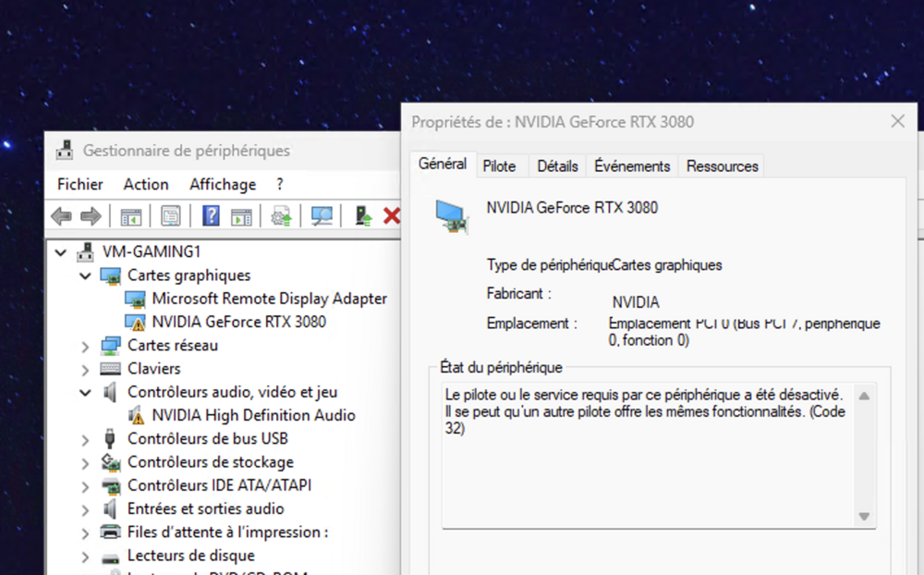Click the device status scroll down arrow
924x575 pixels.
click(864, 517)
